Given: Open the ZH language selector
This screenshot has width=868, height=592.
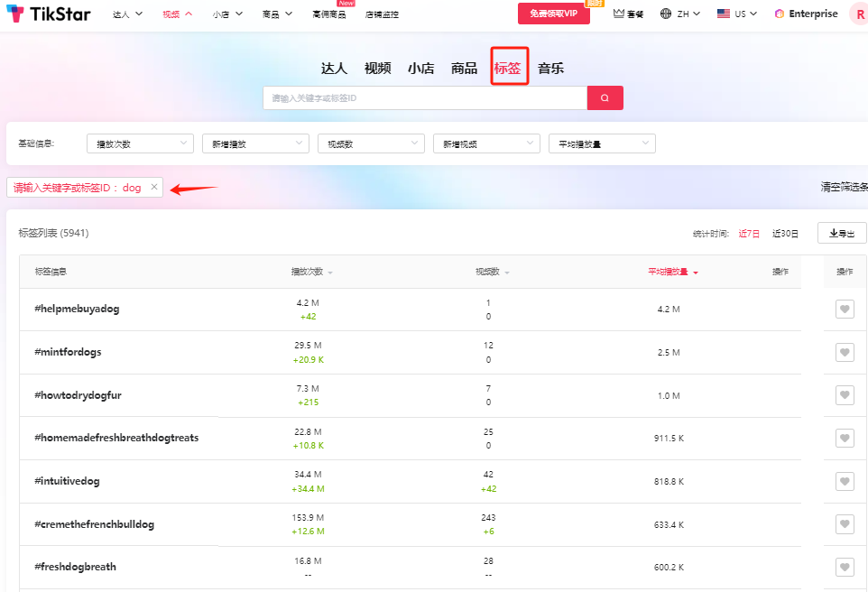Looking at the screenshot, I should [x=681, y=14].
